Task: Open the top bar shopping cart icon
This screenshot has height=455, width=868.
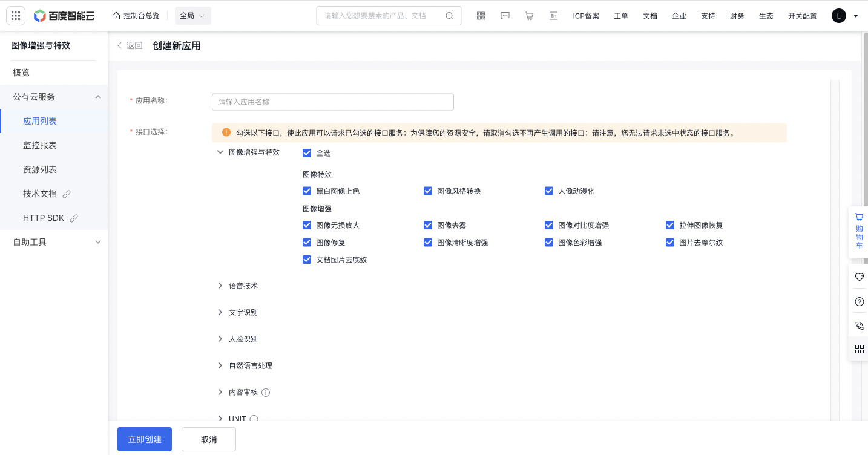Action: coord(529,16)
